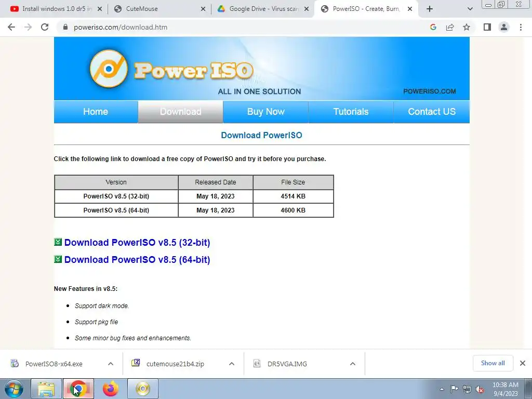Close the PowerISO tab
Screen dimensions: 532x399
pos(410,9)
